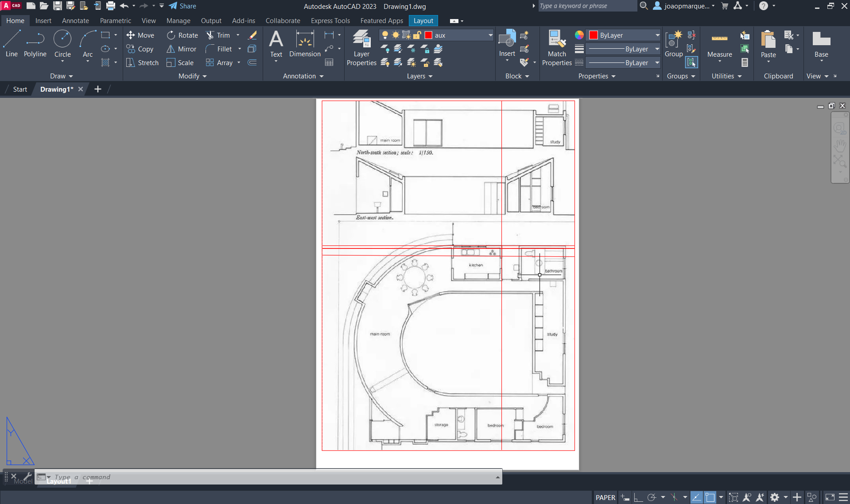Screen dimensions: 850x504
Task: Apply the Fillet tool
Action: [x=219, y=49]
